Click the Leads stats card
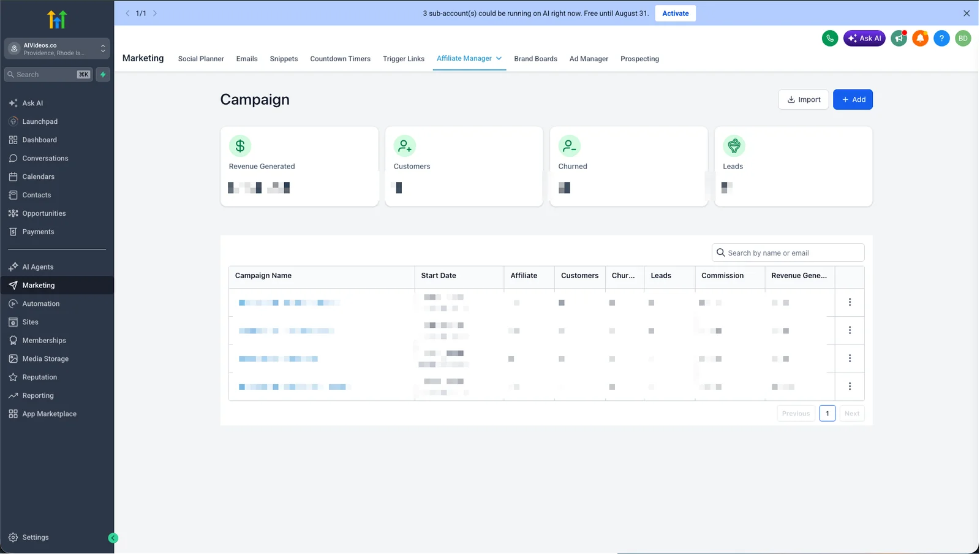The image size is (980, 554). 794,167
